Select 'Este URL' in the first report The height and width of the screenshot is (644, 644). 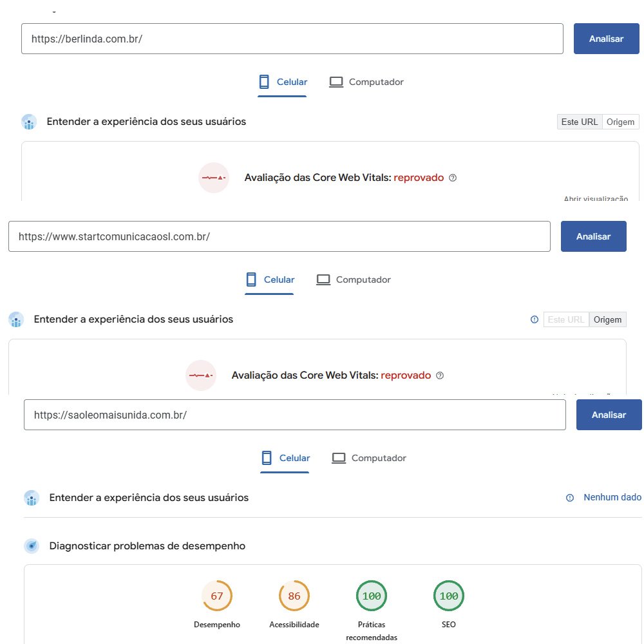click(x=580, y=122)
